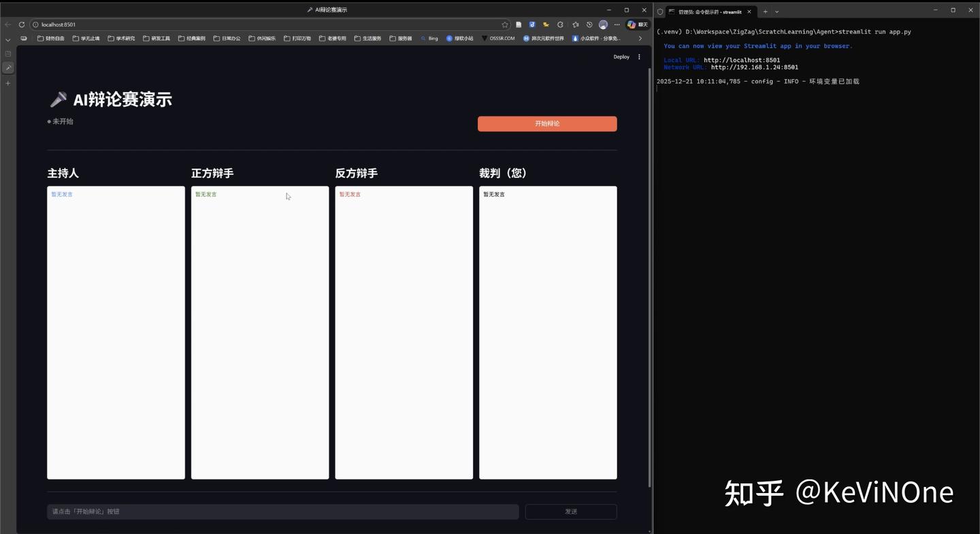The image size is (980, 534).
Task: Switch to the streamlit terminal tab
Action: [x=711, y=12]
